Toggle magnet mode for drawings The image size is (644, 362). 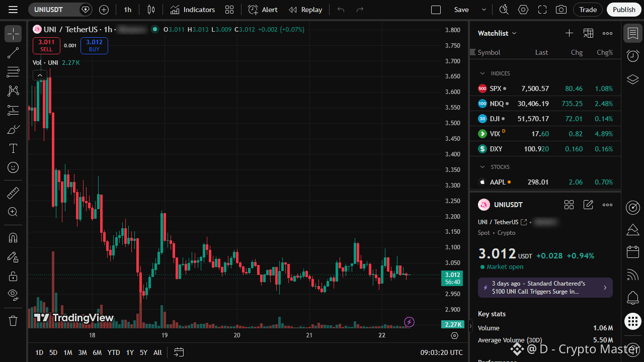point(13,238)
